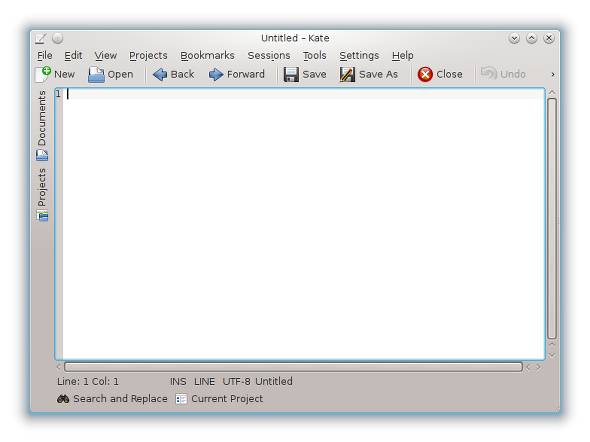This screenshot has height=442, width=590.
Task: Click the Line: 1 Col: 1 indicator
Action: pos(88,381)
